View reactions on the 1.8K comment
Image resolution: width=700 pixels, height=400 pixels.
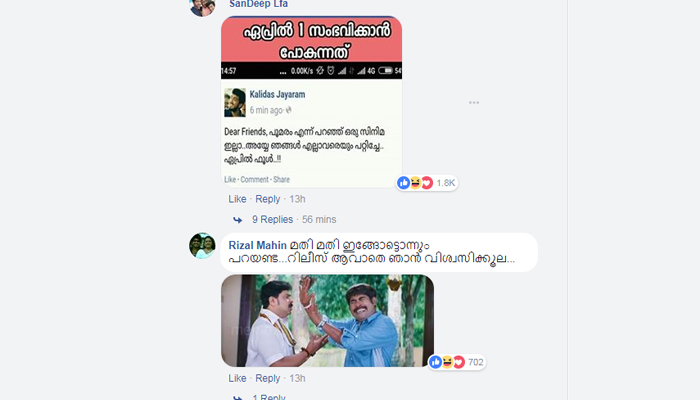[415, 183]
